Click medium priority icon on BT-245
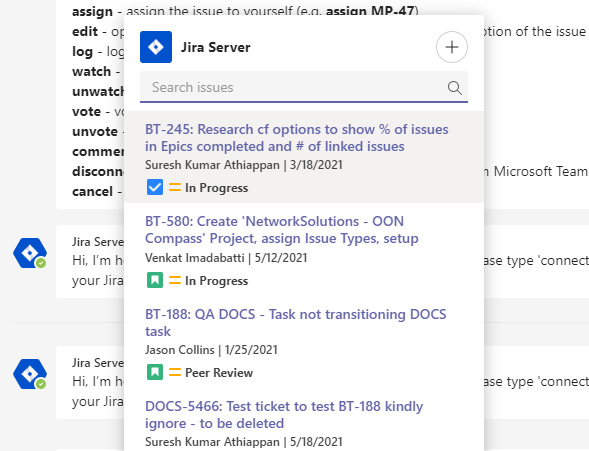Screen dimensions: 589x451 pos(175,187)
